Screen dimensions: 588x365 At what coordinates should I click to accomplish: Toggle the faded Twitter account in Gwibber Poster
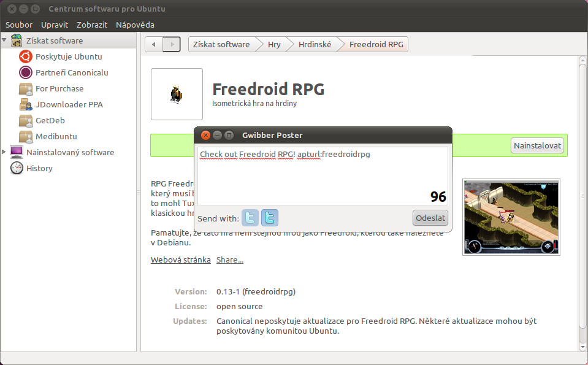tap(250, 218)
